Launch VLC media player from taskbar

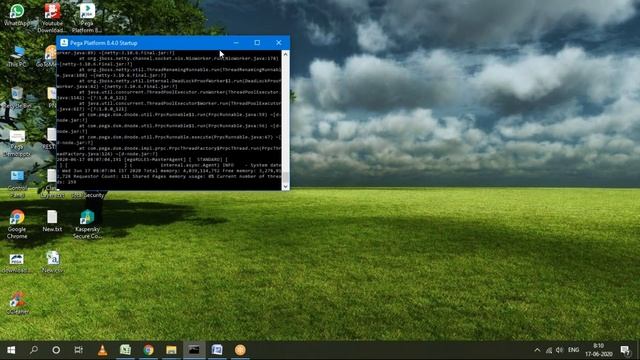pos(102,350)
